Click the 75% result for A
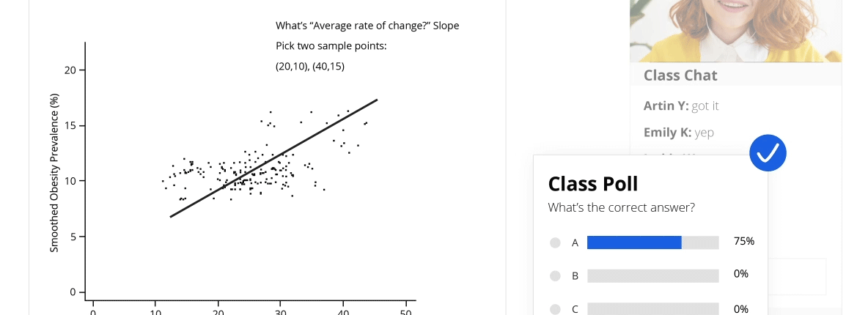 [743, 241]
